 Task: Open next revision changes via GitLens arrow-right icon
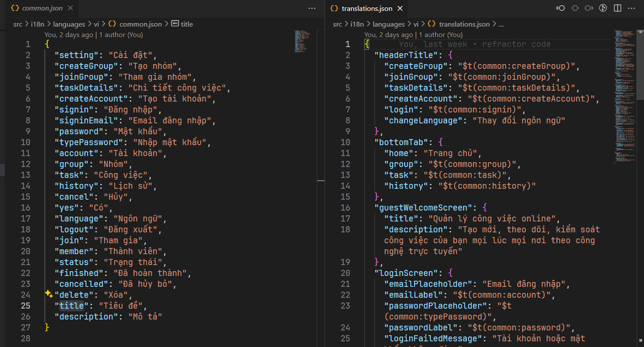(x=589, y=8)
